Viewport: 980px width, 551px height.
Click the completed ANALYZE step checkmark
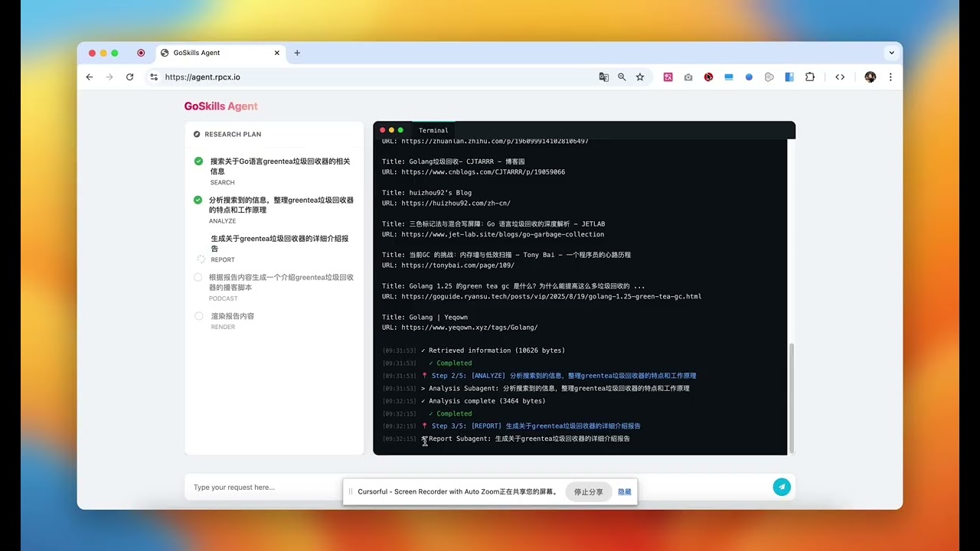198,200
